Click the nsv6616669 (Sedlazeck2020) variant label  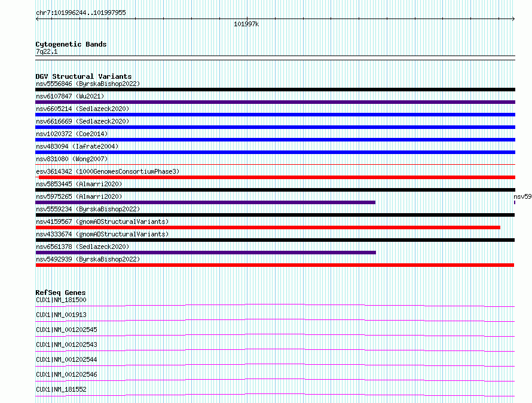[x=82, y=121]
